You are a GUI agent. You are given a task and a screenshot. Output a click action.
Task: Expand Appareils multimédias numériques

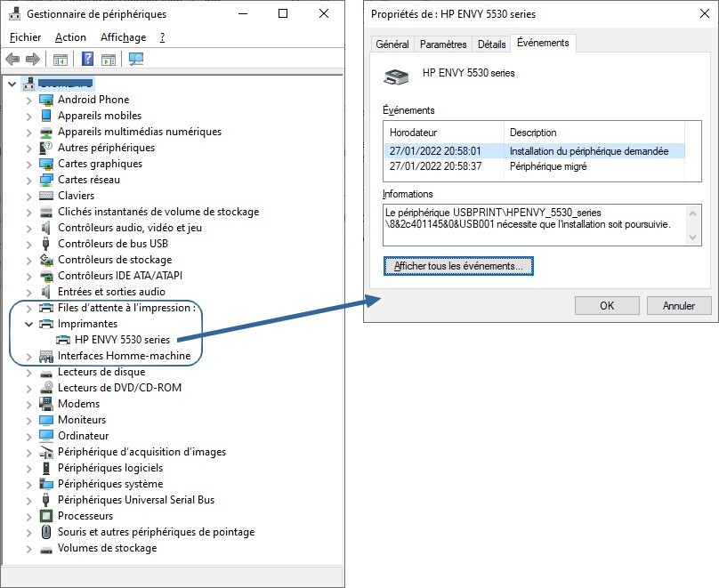[x=28, y=133]
